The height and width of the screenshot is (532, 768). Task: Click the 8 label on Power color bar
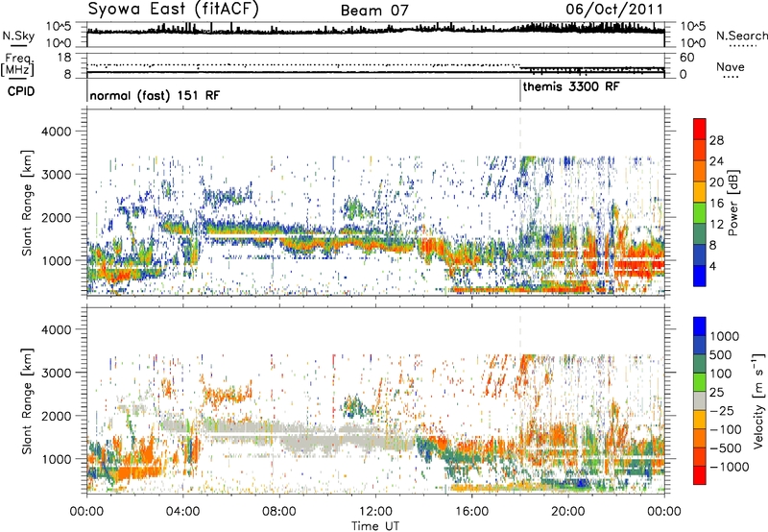[x=713, y=246]
